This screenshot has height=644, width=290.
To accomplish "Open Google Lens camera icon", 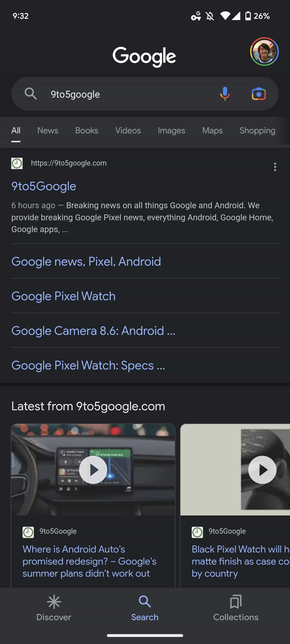I will [259, 94].
